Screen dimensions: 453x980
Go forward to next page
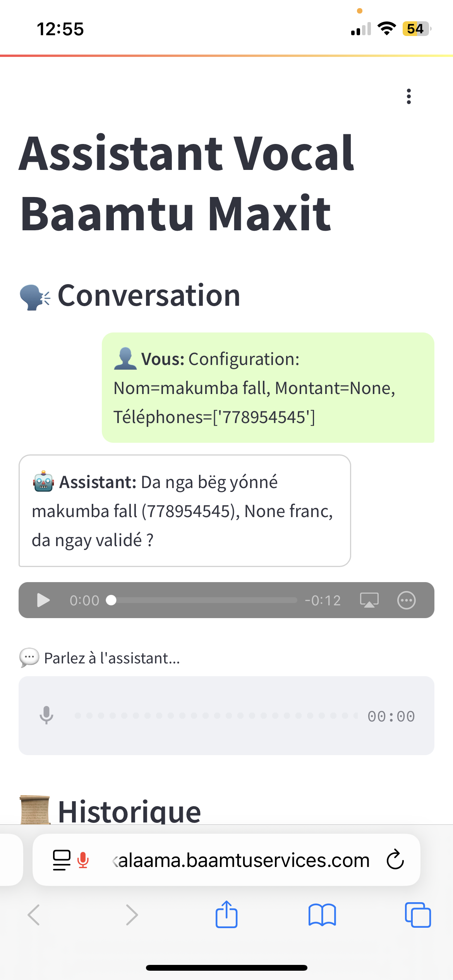pyautogui.click(x=132, y=915)
